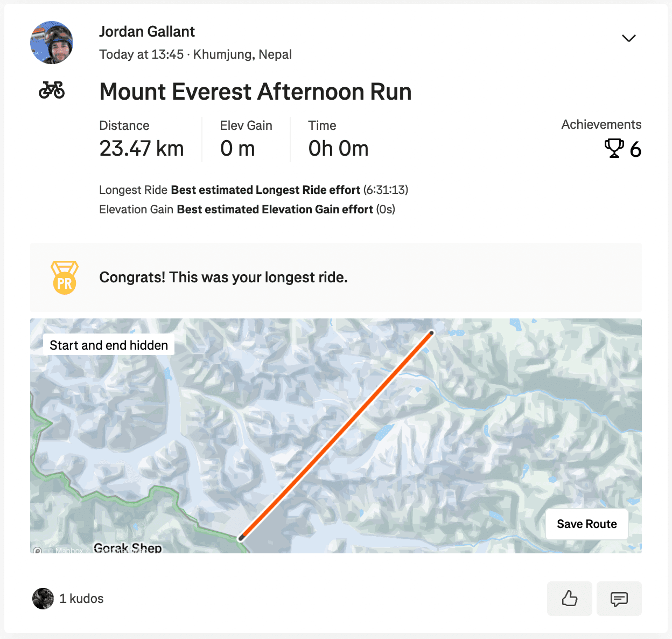
Task: Click the trophy achievements icon
Action: (x=614, y=148)
